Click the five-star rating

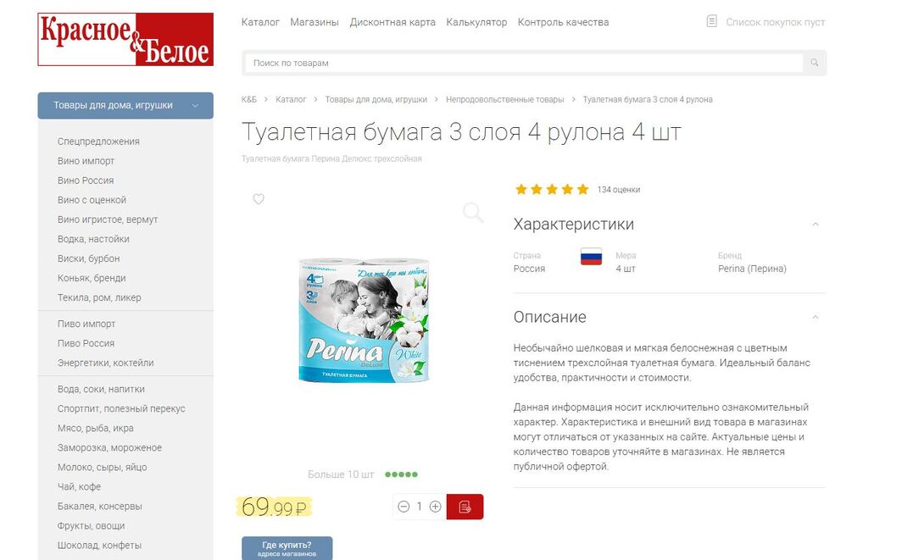click(x=552, y=189)
